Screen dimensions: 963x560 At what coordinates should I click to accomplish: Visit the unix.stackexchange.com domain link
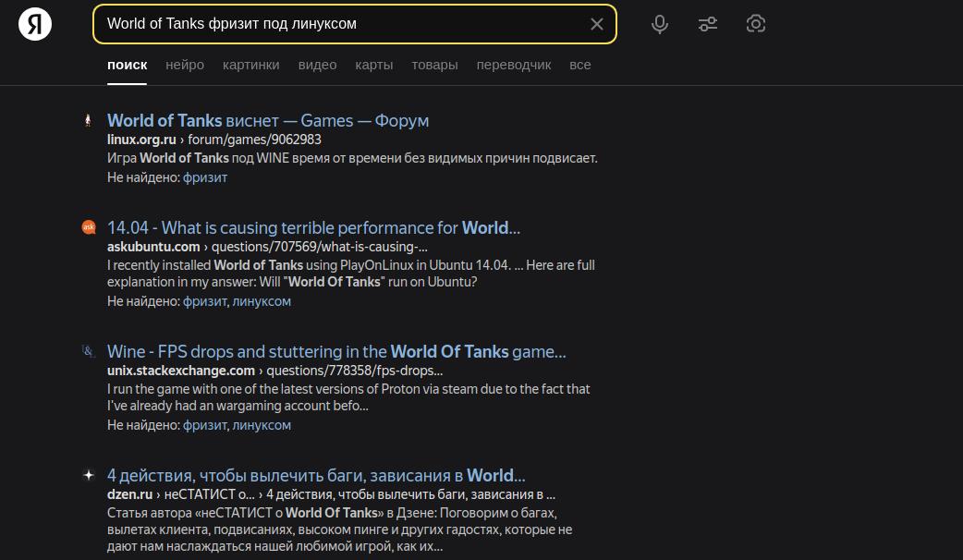pos(180,371)
